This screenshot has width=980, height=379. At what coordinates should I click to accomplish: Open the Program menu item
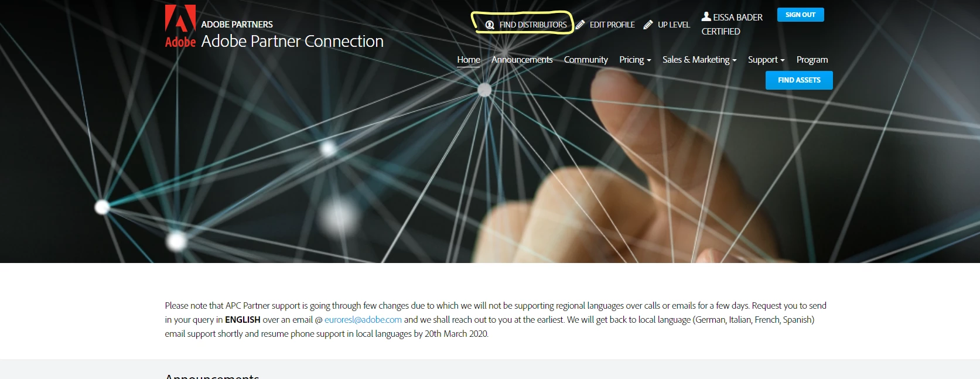point(812,60)
